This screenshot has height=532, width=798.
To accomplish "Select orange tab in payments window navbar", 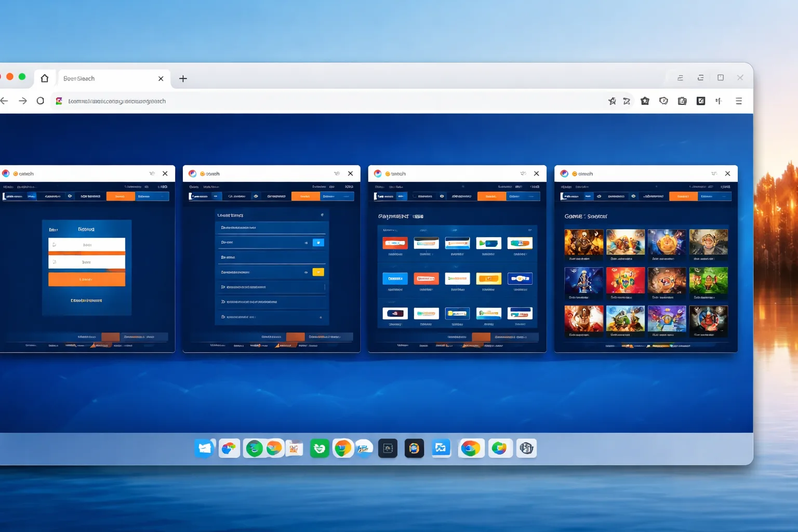I will click(x=491, y=196).
